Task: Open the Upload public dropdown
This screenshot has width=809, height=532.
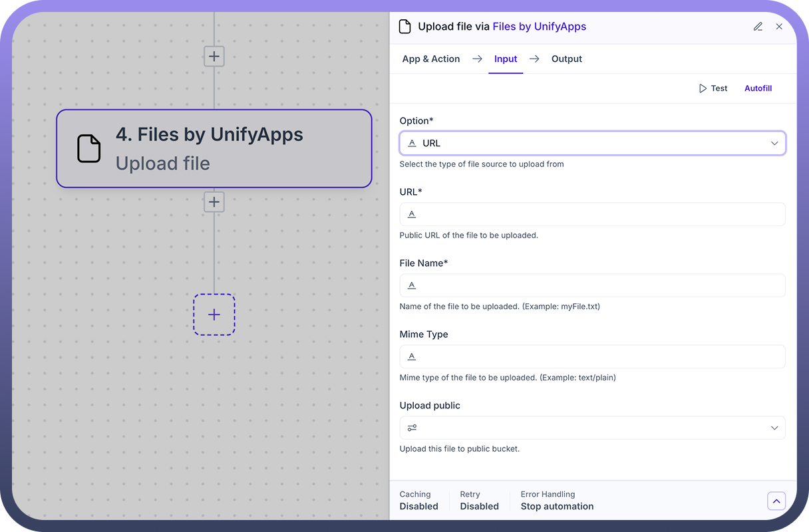Action: pos(592,428)
